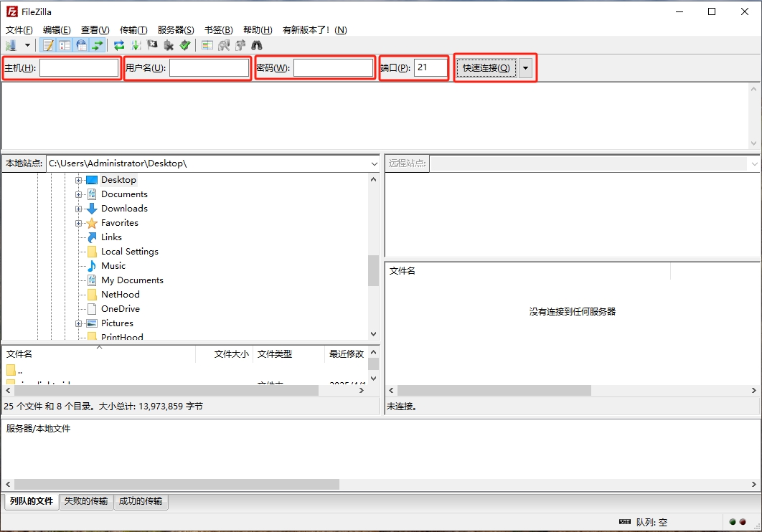Viewport: 762px width, 532px height.
Task: Click the remote file list horizontal scrollbar
Action: coord(494,390)
